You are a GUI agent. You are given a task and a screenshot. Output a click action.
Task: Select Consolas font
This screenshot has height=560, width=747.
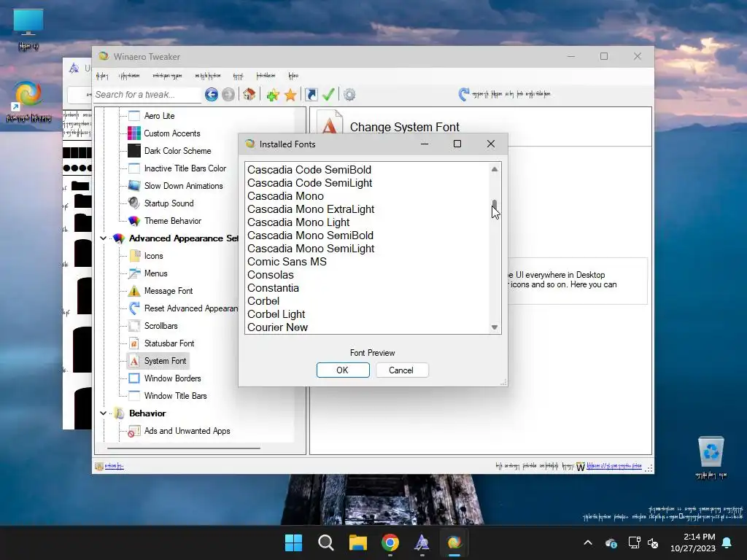point(271,275)
